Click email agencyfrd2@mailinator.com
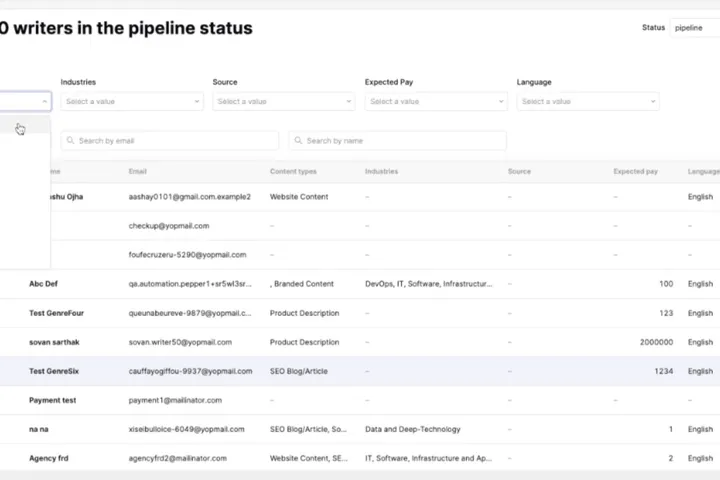This screenshot has height=480, width=720. point(177,458)
